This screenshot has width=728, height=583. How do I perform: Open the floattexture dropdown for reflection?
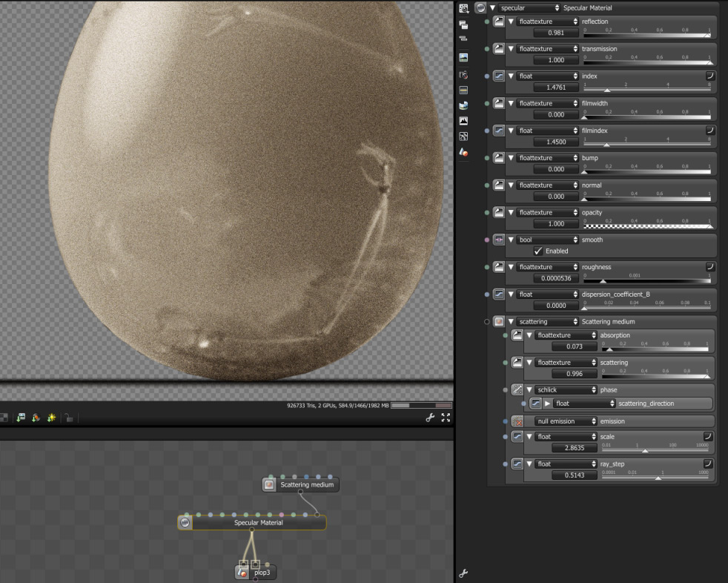tap(548, 22)
